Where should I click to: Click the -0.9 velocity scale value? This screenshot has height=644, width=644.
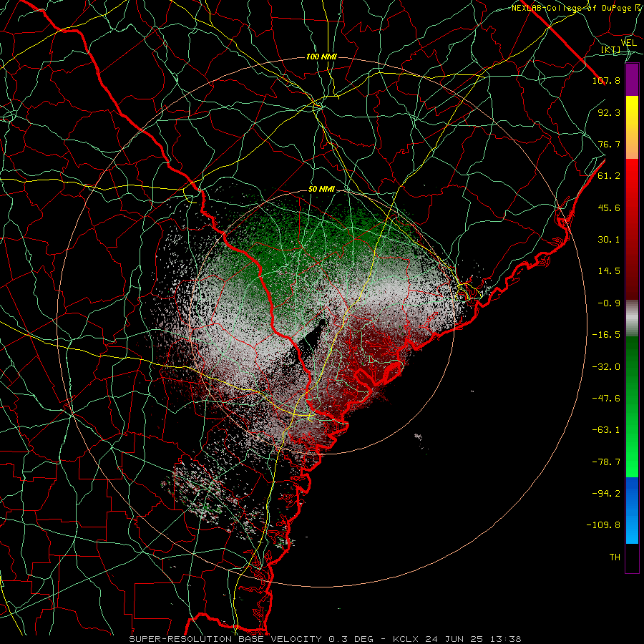609,303
